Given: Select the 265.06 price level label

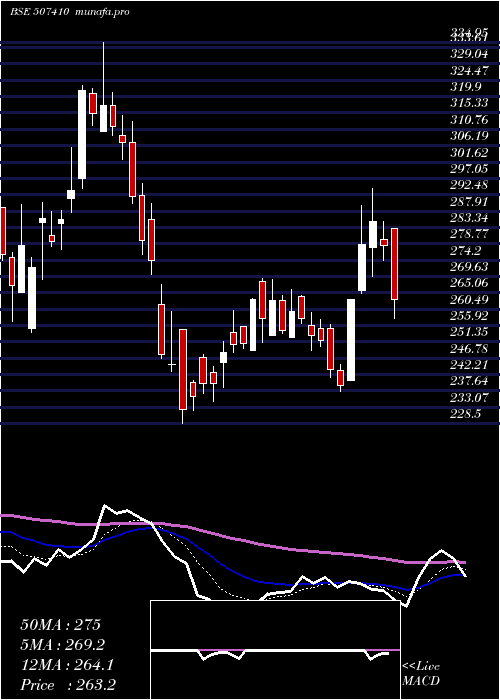Looking at the screenshot, I should pyautogui.click(x=469, y=283).
